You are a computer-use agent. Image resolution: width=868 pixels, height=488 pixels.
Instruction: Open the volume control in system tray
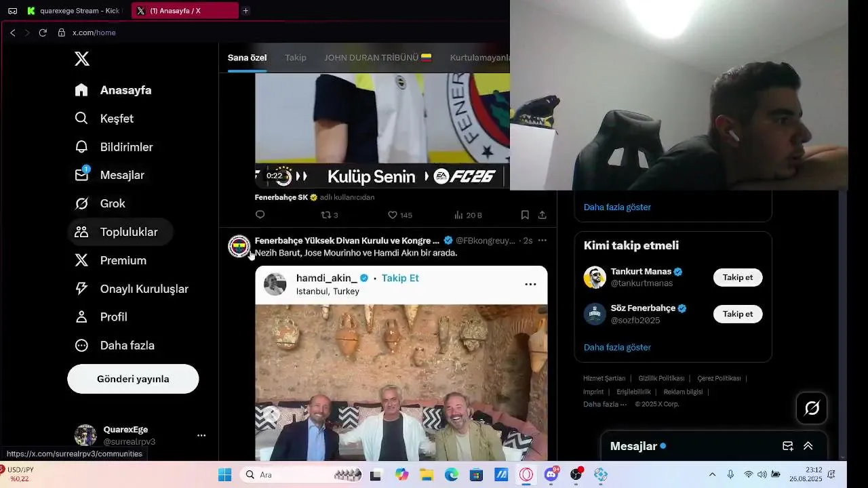click(762, 474)
